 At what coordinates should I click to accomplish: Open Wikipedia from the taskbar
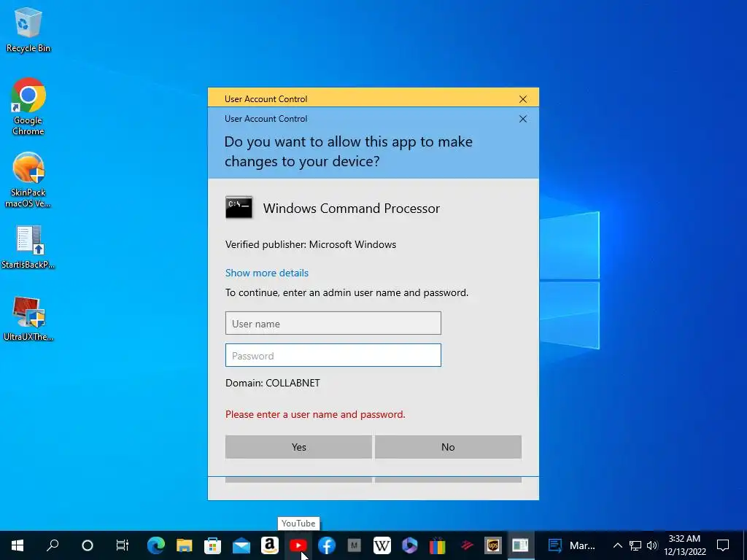382,545
